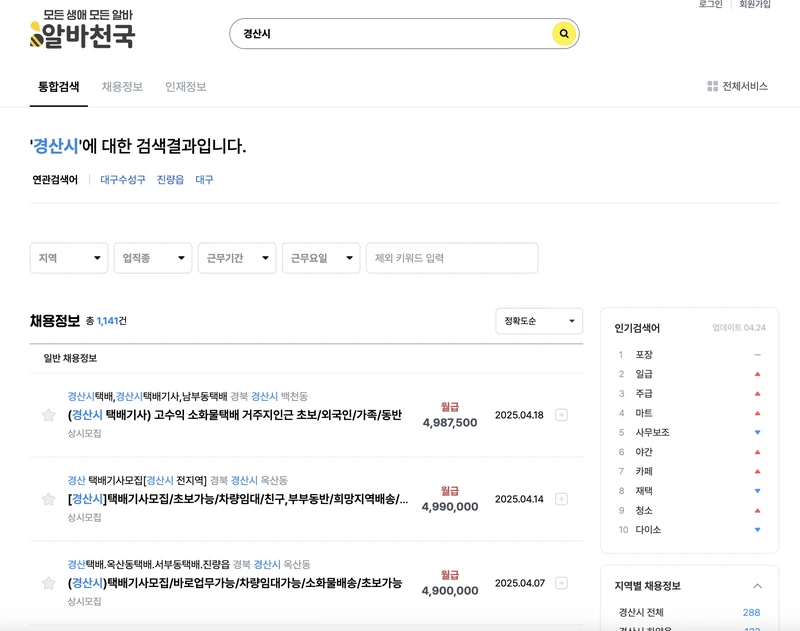Open the 지역 filter dropdown
This screenshot has width=800, height=631.
[69, 258]
